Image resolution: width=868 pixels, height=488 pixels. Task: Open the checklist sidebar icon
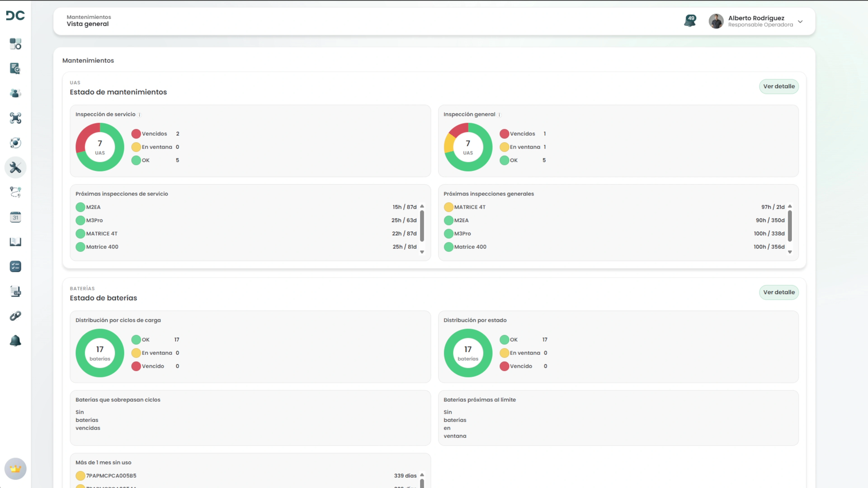pyautogui.click(x=15, y=267)
